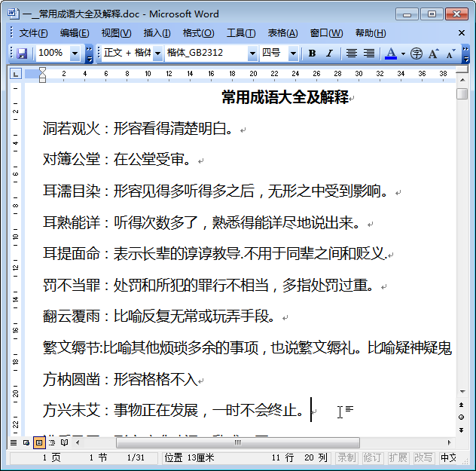The height and width of the screenshot is (471, 476).
Task: Open the 工具(T) menu
Action: (241, 33)
